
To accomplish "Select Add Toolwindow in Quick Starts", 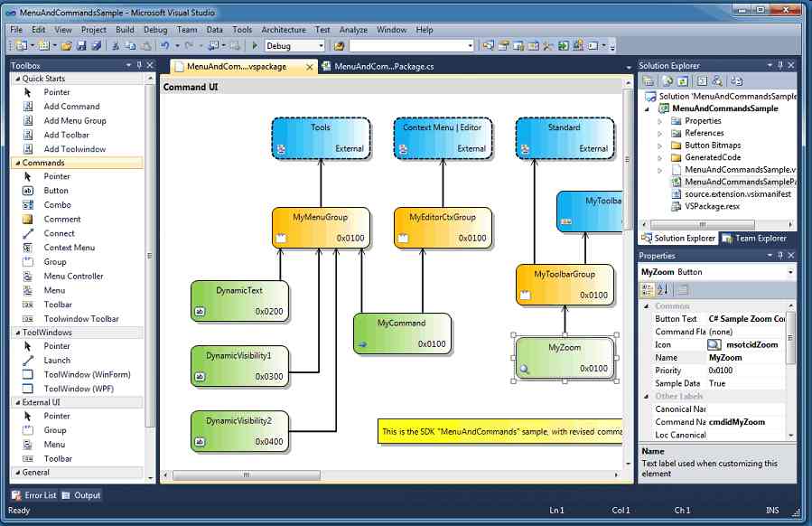I will click(x=75, y=149).
